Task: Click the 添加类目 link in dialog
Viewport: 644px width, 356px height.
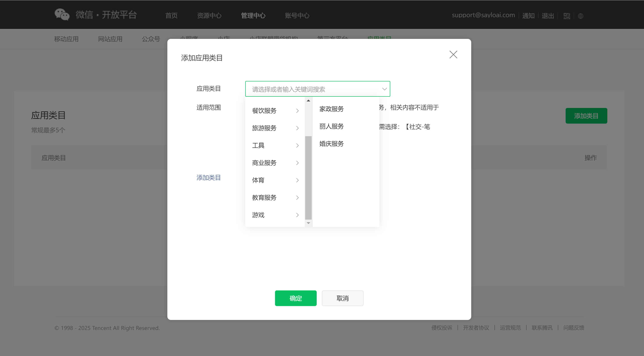Action: coord(209,178)
